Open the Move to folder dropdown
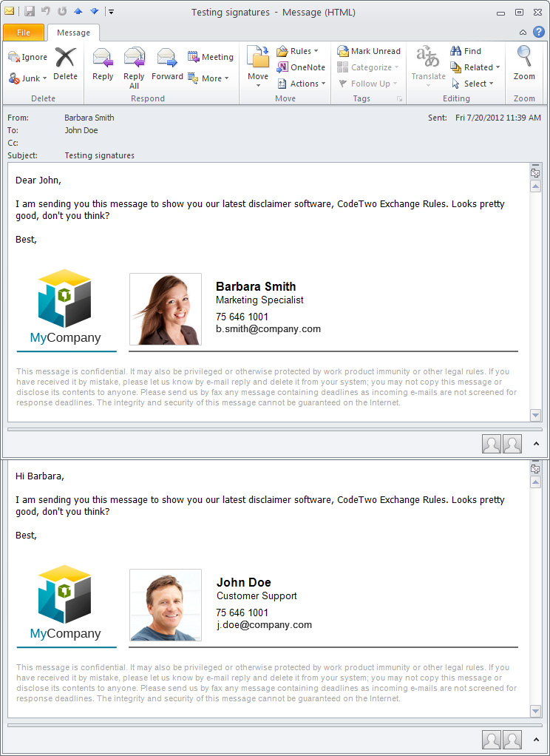This screenshot has height=756, width=550. pos(258,67)
